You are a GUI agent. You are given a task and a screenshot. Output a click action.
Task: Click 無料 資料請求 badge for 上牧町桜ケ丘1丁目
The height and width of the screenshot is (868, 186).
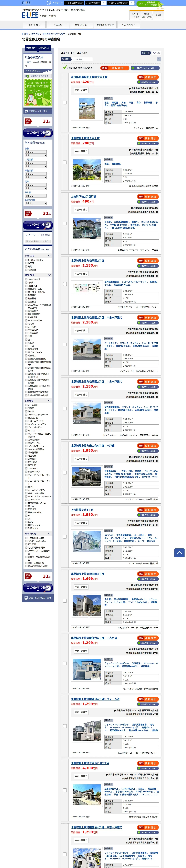(x=148, y=510)
